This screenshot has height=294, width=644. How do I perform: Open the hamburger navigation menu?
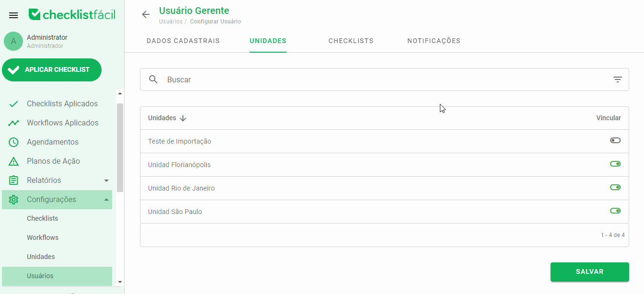[x=13, y=15]
